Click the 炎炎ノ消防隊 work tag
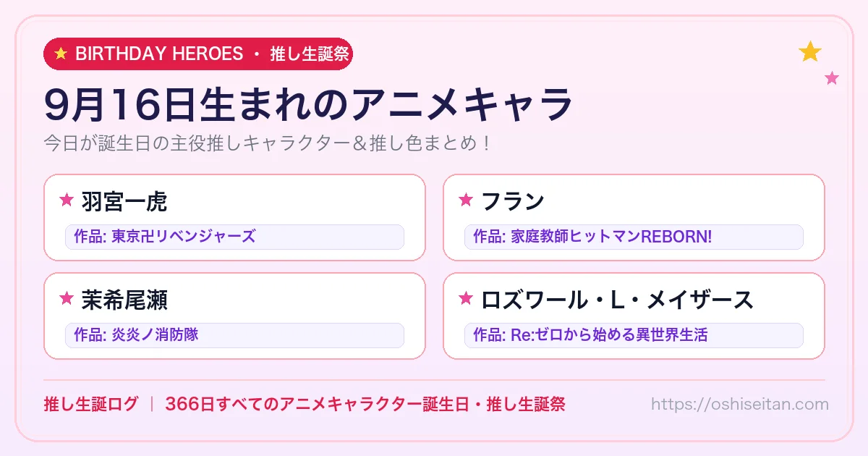Image resolution: width=868 pixels, height=456 pixels. pos(234,335)
